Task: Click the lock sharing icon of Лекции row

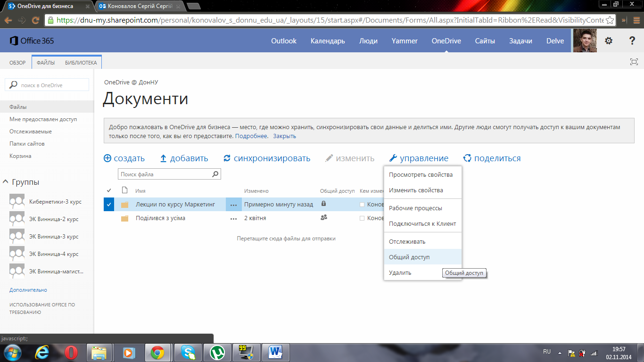Action: coord(323,204)
